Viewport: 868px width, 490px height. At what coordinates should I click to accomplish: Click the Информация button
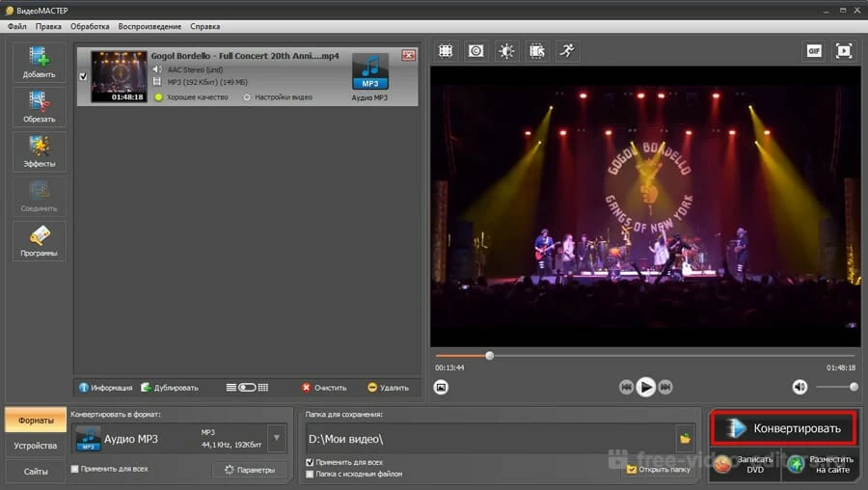[105, 388]
